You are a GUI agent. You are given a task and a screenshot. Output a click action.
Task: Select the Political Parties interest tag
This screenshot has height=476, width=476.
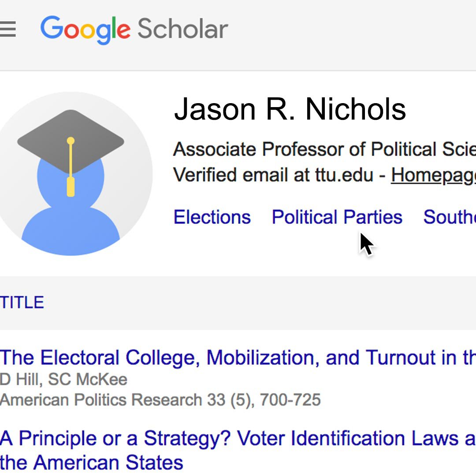(x=337, y=217)
